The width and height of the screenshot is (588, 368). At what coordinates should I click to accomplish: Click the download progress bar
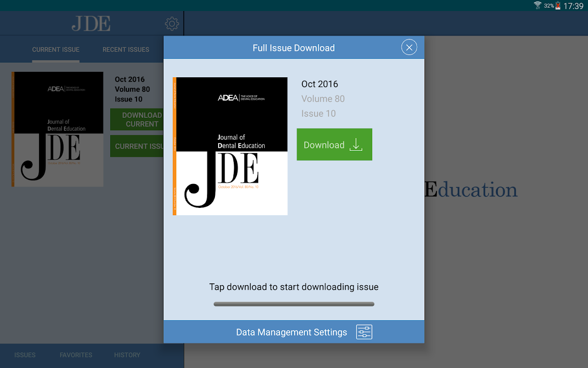(x=294, y=304)
